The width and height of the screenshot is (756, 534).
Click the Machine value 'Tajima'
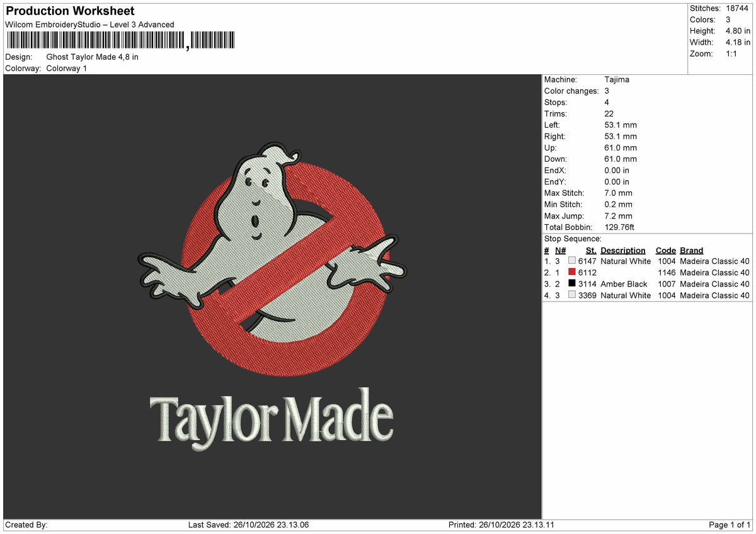(617, 79)
